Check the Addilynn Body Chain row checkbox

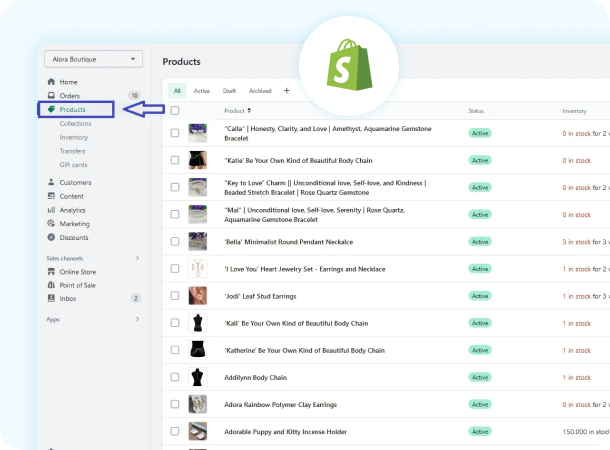click(x=175, y=377)
